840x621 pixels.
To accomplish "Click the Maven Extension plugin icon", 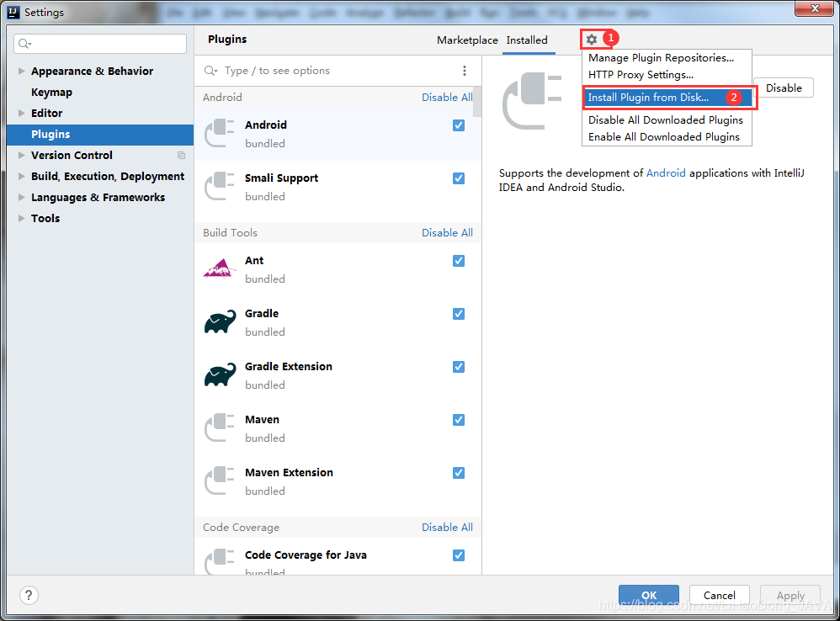I will 220,480.
